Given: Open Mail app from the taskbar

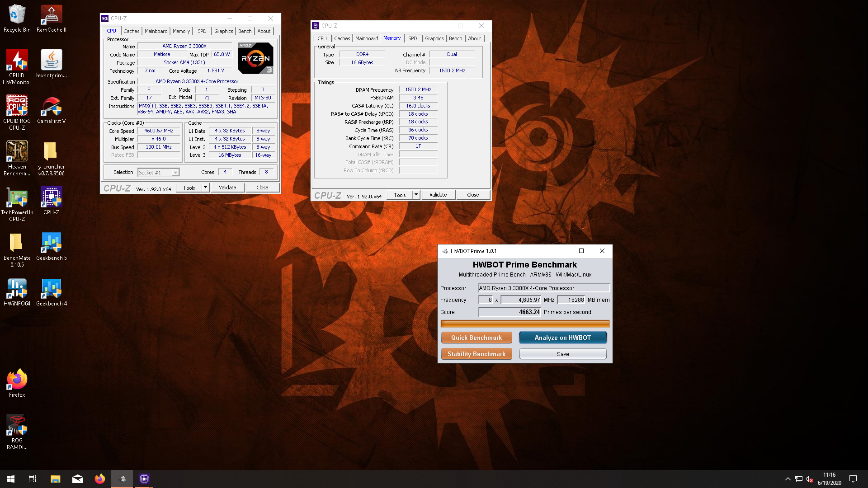Looking at the screenshot, I should 78,479.
